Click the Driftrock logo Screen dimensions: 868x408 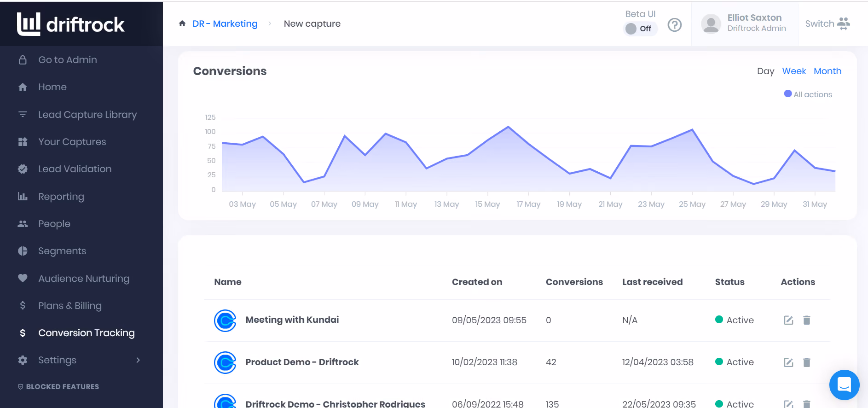70,24
